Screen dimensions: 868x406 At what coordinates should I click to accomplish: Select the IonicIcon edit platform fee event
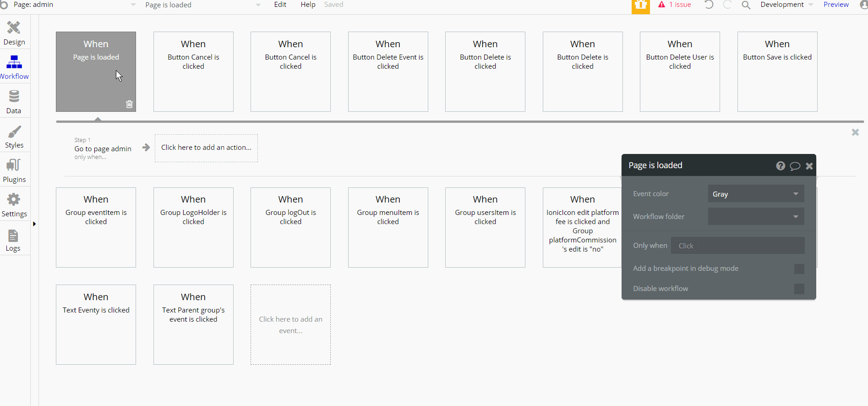point(582,227)
